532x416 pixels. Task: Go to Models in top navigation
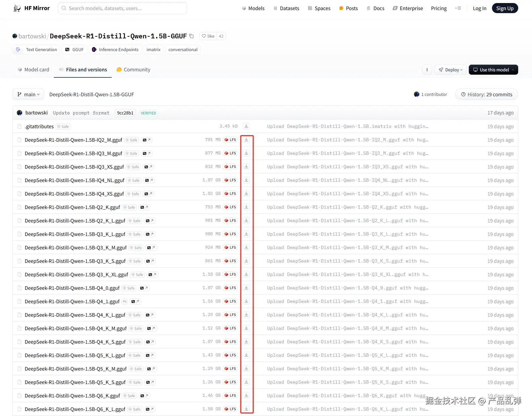253,8
